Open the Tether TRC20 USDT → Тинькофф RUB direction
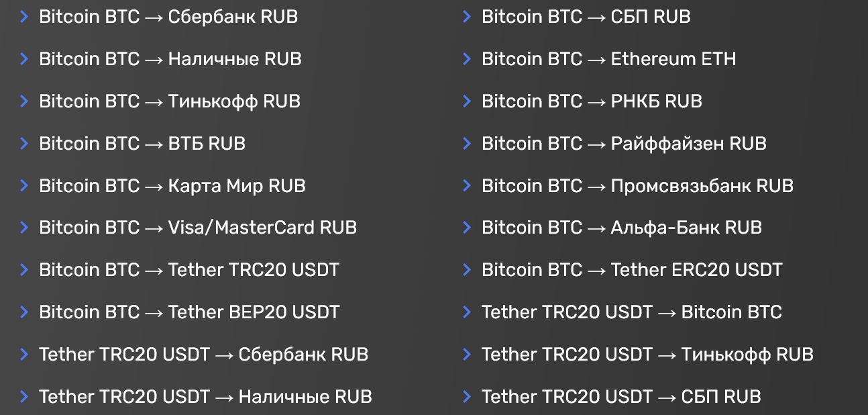The image size is (868, 415). point(647,354)
